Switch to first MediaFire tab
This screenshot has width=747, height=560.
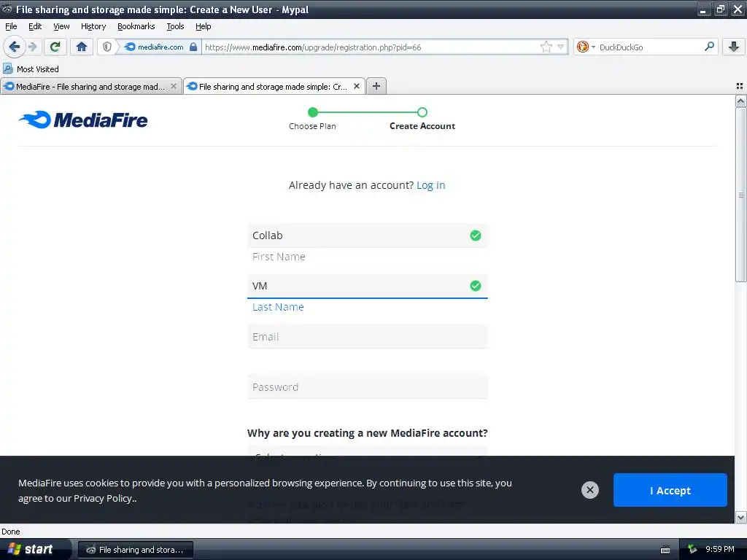pyautogui.click(x=90, y=86)
